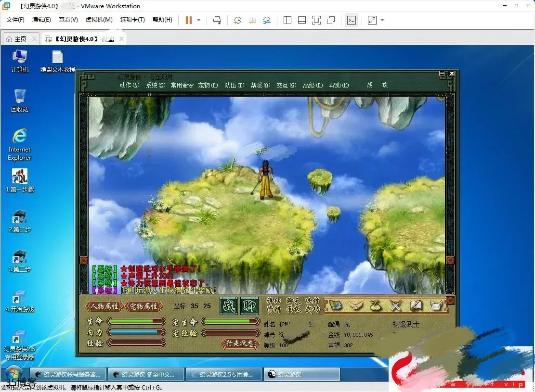The height and width of the screenshot is (392, 535).
Task: Expand the stretch guest dropdown arrow
Action: pos(382,20)
